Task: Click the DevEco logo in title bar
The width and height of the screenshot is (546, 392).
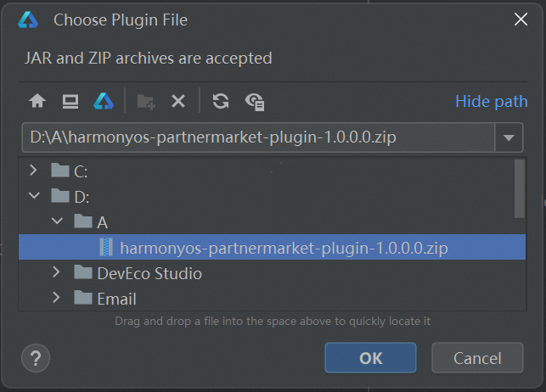Action: 28,20
